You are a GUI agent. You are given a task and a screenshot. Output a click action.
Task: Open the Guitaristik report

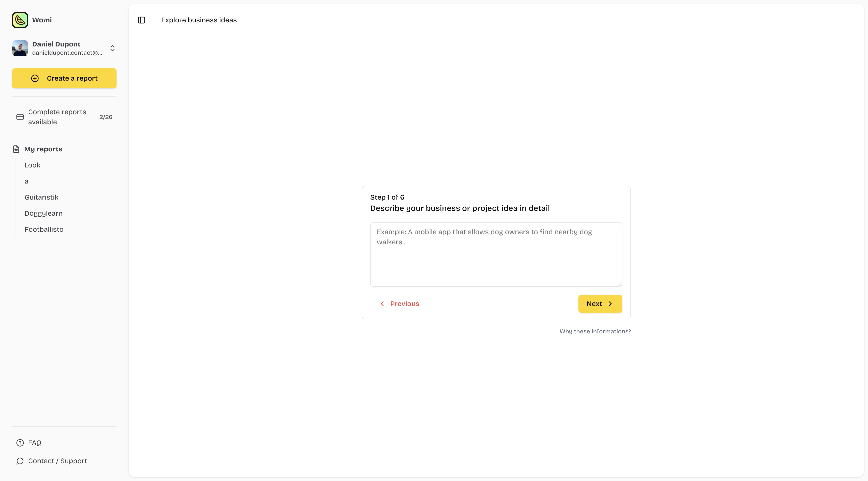[41, 197]
